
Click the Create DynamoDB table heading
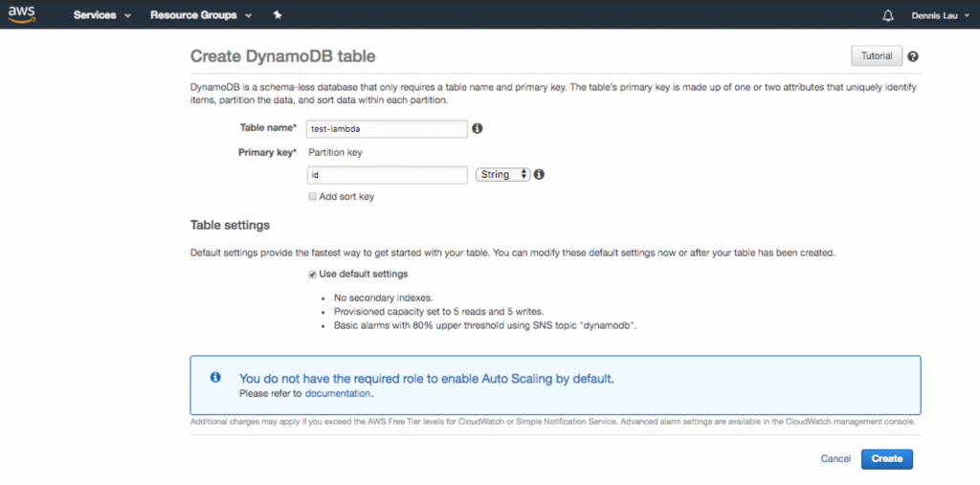[283, 56]
